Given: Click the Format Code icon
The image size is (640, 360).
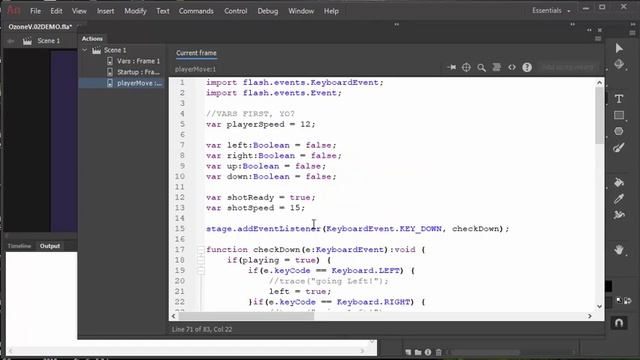Looking at the screenshot, I should pyautogui.click(x=496, y=67).
